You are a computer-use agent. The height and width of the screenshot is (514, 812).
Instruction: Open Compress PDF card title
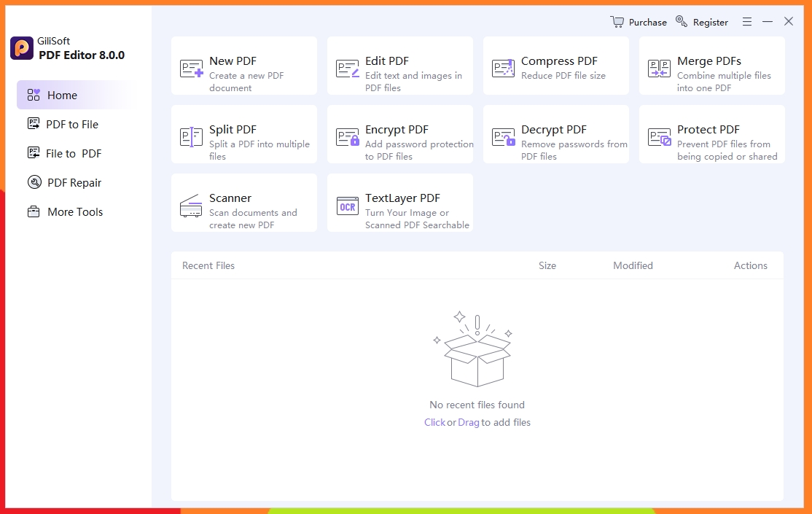point(559,61)
